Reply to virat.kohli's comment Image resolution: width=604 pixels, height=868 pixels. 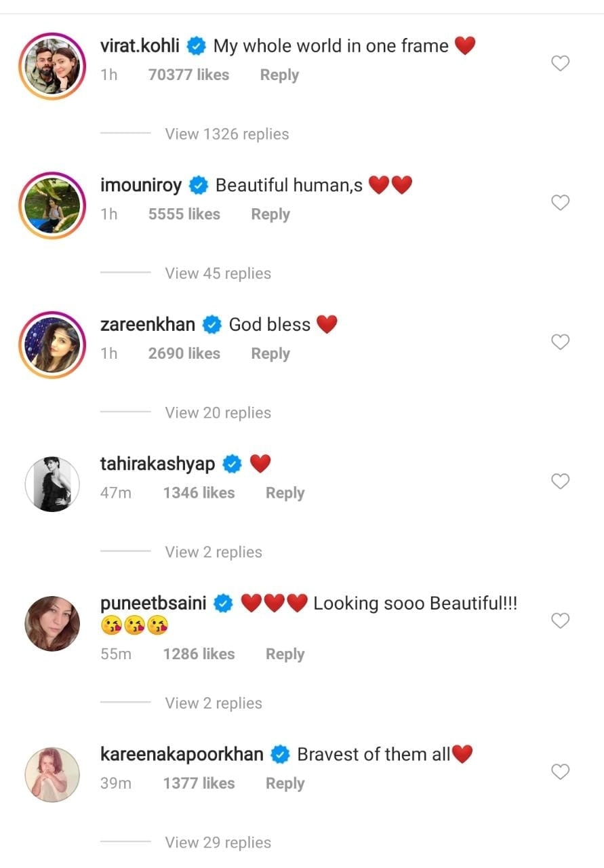click(279, 75)
